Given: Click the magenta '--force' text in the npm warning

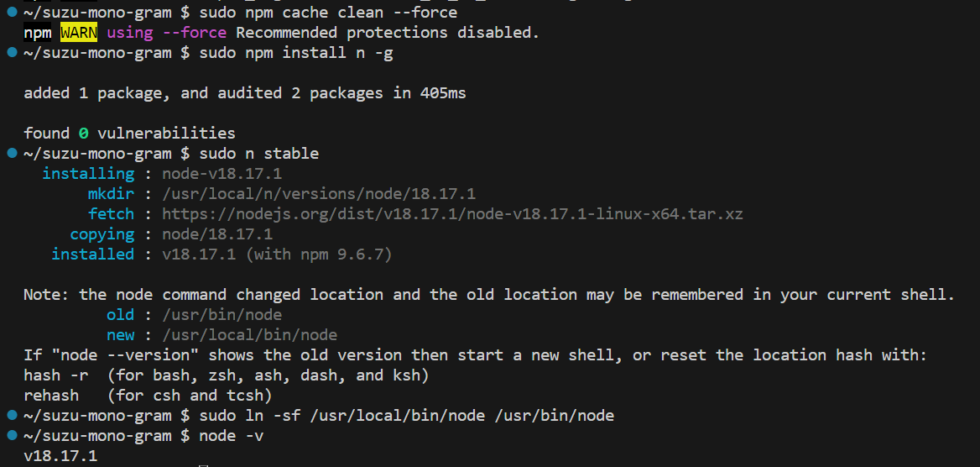Looking at the screenshot, I should pos(194,33).
